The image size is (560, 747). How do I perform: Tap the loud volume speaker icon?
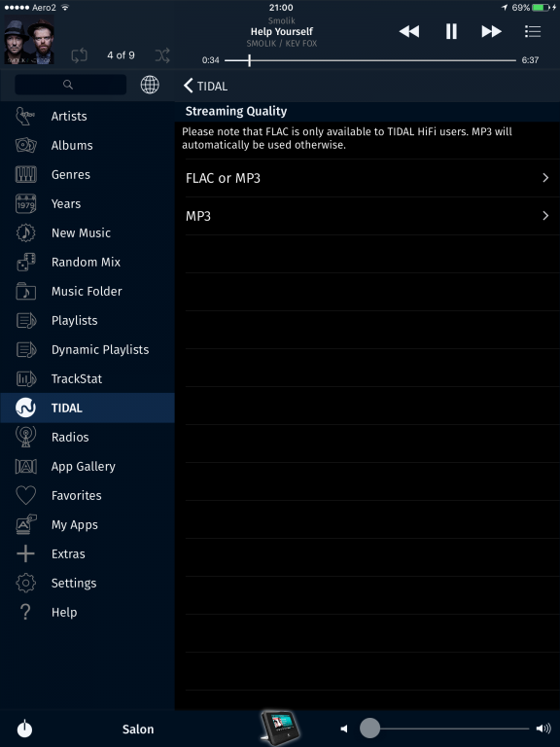tap(543, 729)
